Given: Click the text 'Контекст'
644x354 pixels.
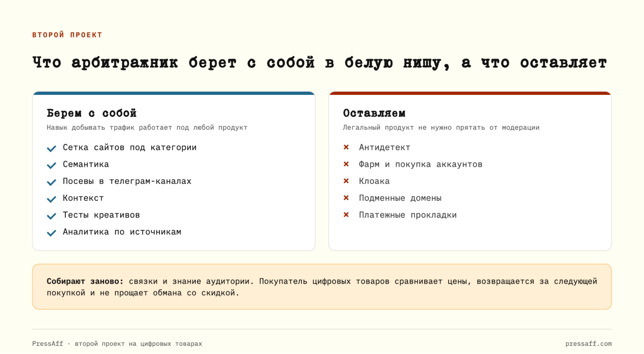Looking at the screenshot, I should coord(83,198).
